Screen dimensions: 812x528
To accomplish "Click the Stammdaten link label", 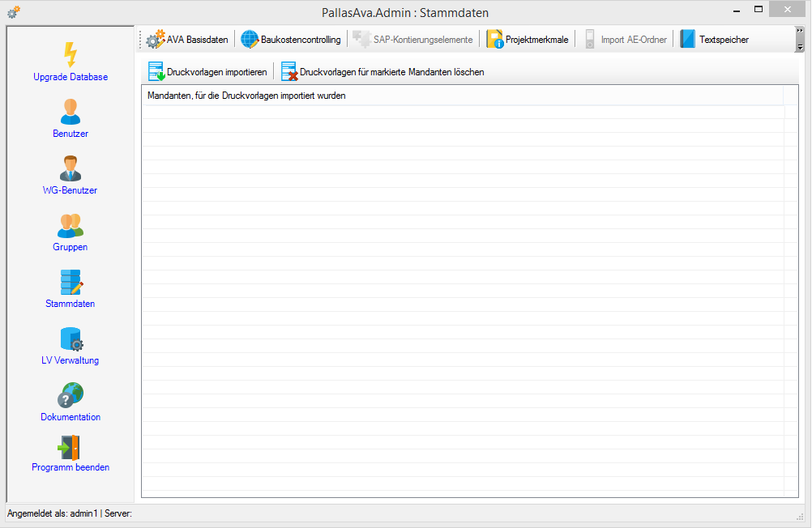I will (71, 304).
